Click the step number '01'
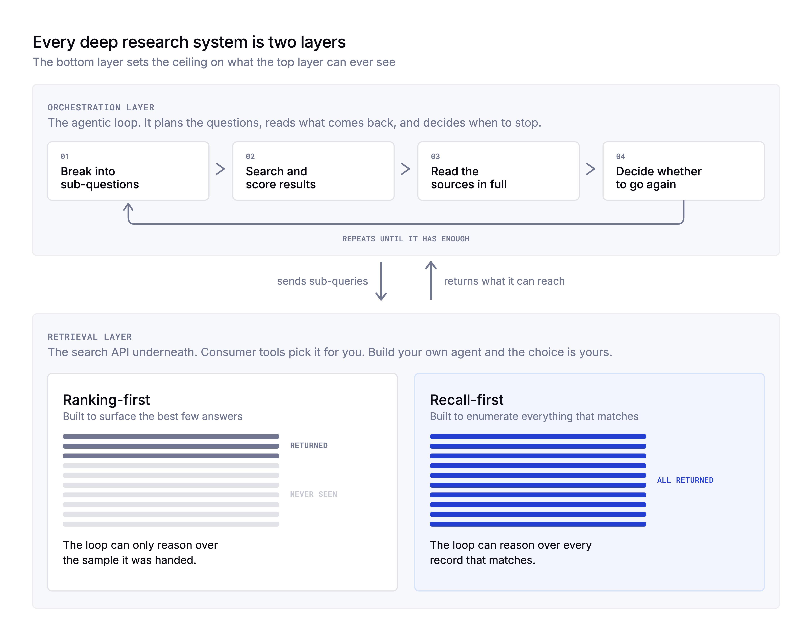 tap(65, 156)
